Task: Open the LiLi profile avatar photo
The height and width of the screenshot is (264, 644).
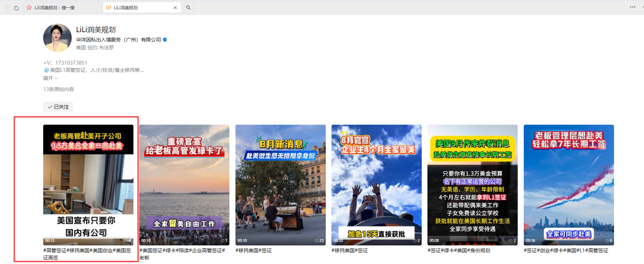Action: point(57,38)
